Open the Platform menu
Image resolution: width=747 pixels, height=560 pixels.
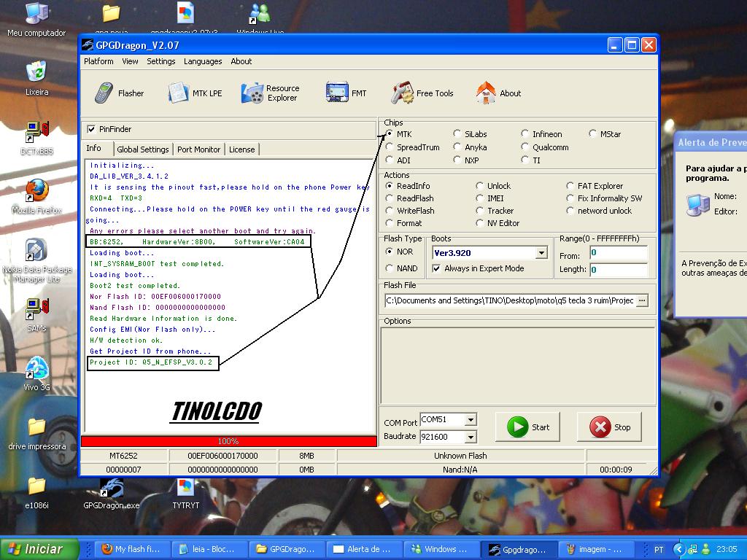[x=98, y=61]
